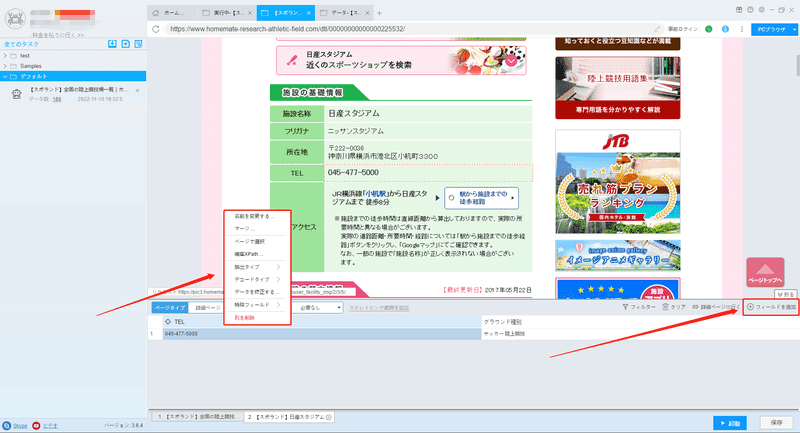The image size is (800, 433).
Task: Open the PCブラウザ dropdown arrow
Action: tap(794, 30)
